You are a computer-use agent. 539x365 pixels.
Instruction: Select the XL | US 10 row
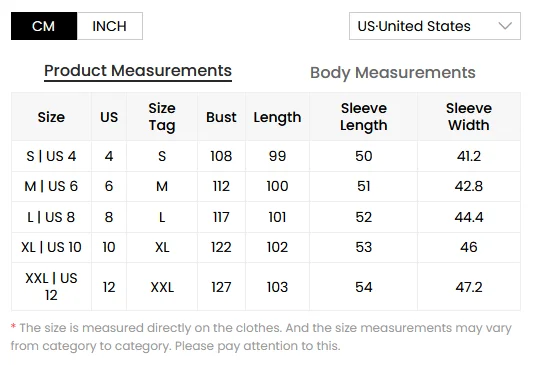pos(266,247)
